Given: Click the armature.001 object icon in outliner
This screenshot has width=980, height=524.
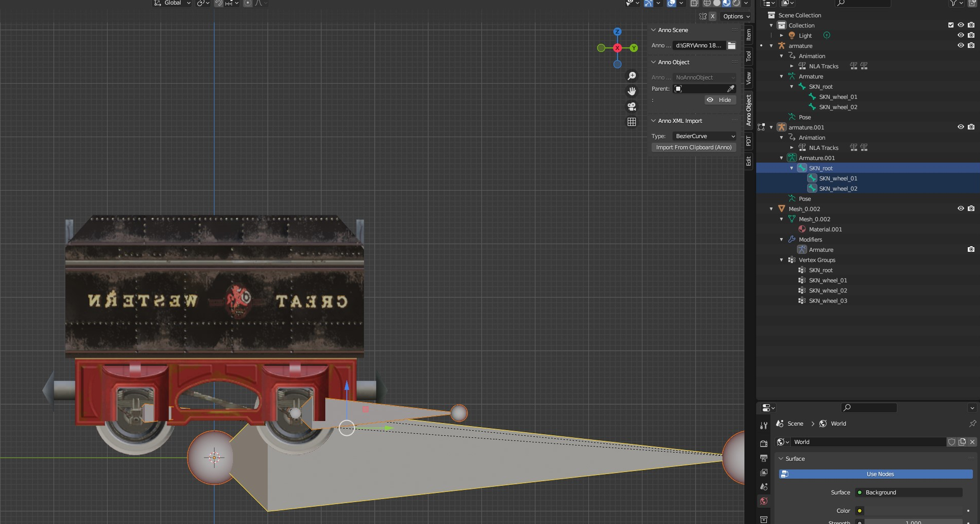Looking at the screenshot, I should 782,127.
